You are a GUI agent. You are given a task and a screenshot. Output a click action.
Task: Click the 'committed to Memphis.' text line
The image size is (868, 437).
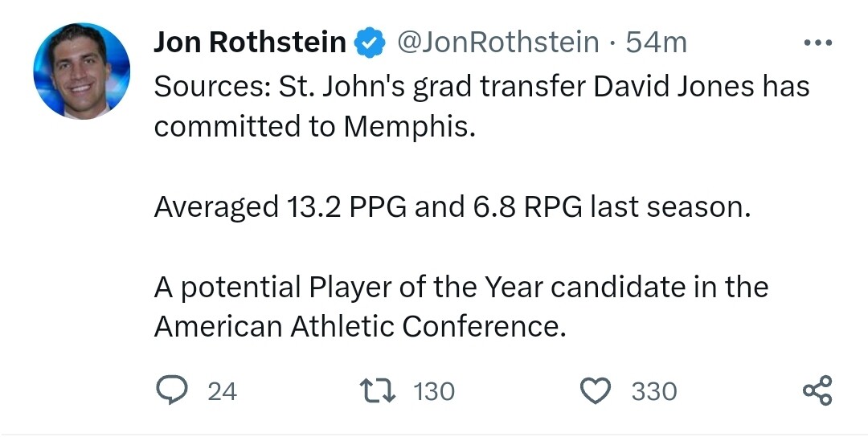314,126
